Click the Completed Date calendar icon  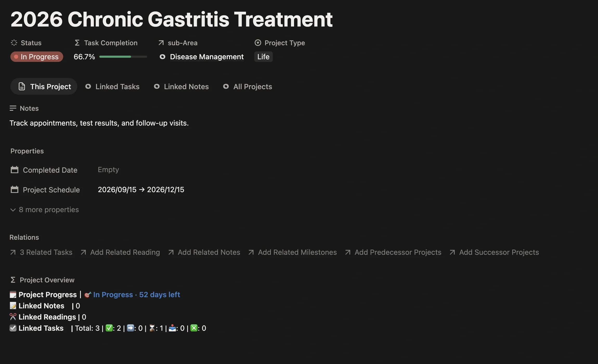[x=15, y=170]
